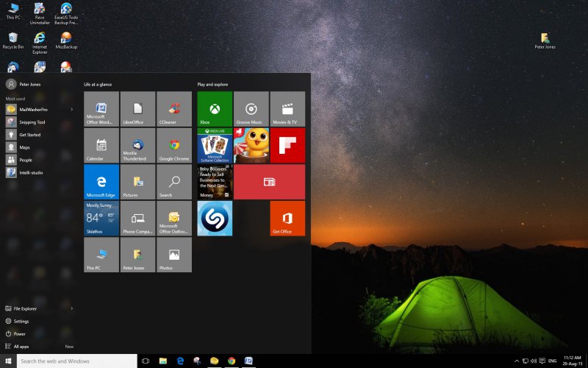The width and height of the screenshot is (588, 368).
Task: Open File Explorer on the taskbar
Action: click(162, 361)
